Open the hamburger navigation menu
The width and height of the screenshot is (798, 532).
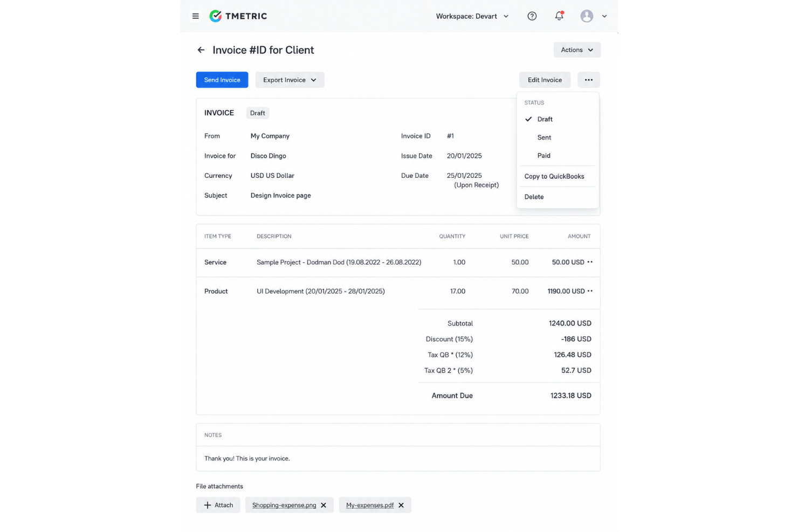[195, 16]
